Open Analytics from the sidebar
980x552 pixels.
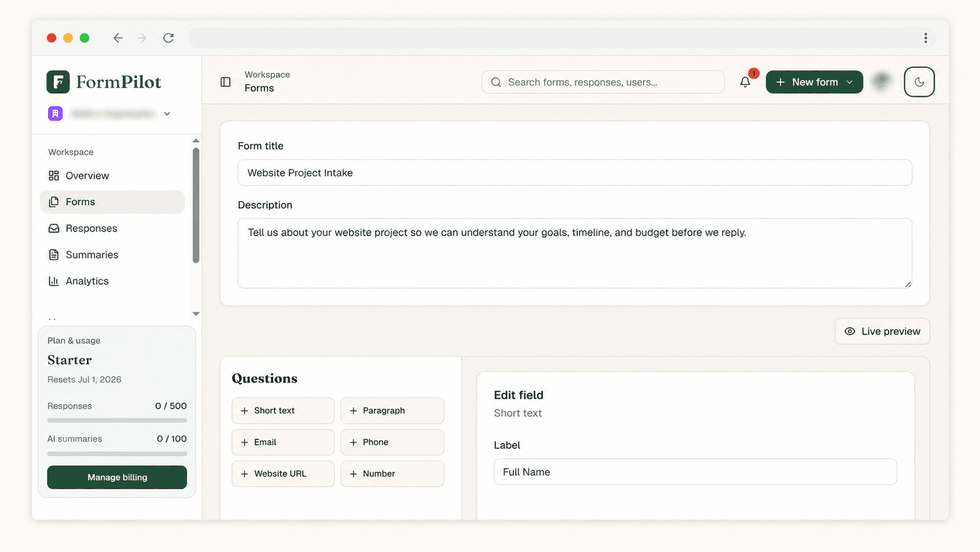pyautogui.click(x=112, y=281)
